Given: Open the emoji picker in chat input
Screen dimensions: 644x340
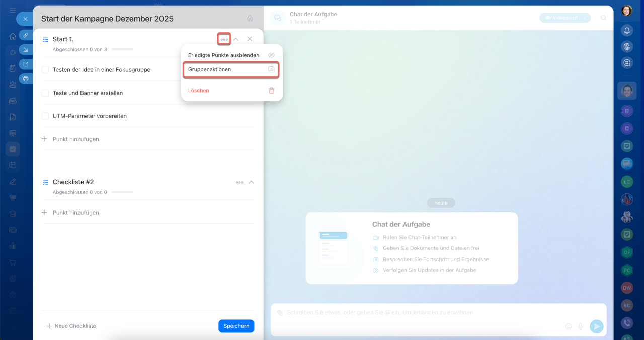Looking at the screenshot, I should [568, 326].
